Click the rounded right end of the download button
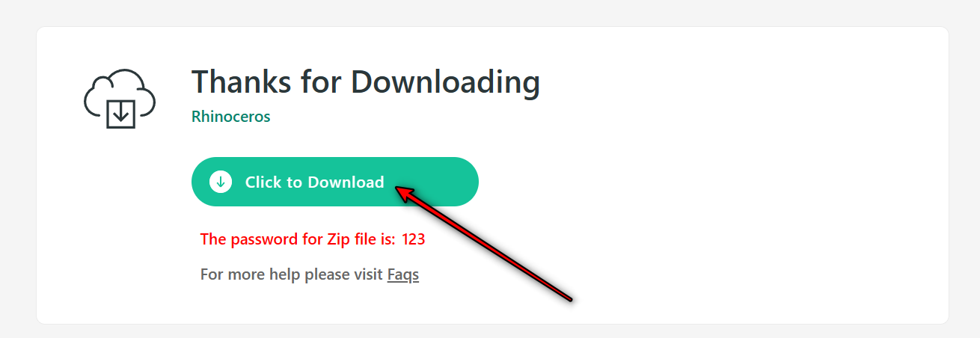This screenshot has height=338, width=980. point(462,182)
